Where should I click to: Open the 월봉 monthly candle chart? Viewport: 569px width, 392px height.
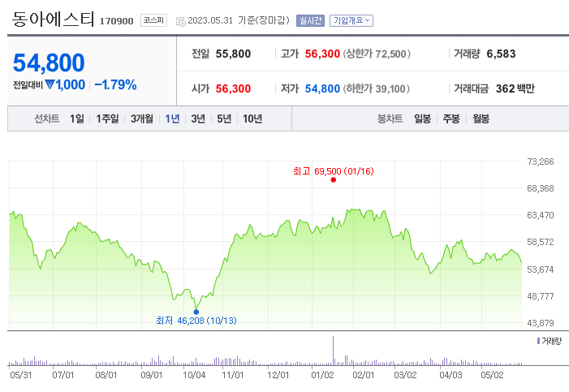pos(481,118)
